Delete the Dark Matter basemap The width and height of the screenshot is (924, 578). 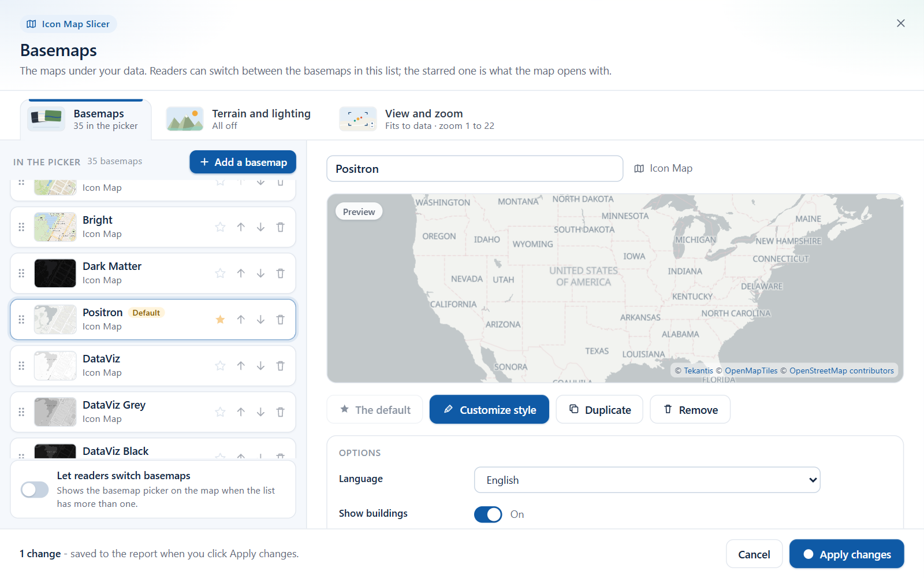(x=280, y=273)
